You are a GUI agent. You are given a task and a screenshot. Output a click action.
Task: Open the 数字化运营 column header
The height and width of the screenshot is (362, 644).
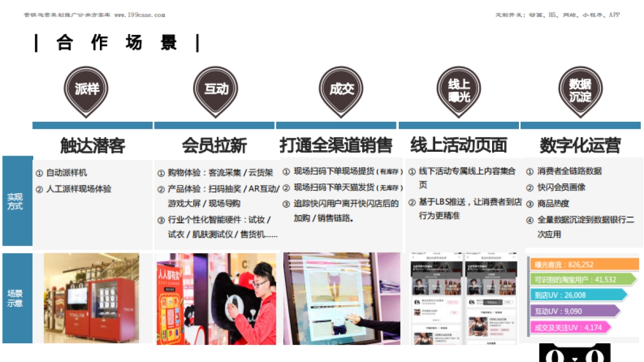point(581,144)
